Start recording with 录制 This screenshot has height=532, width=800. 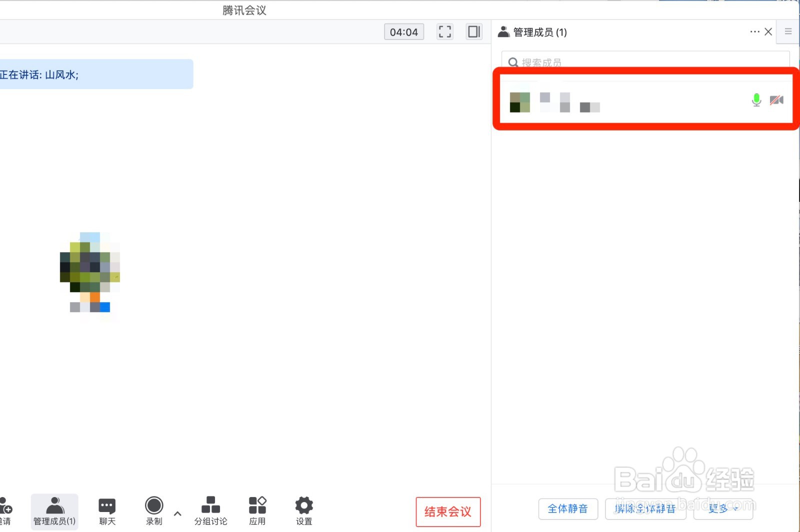[x=154, y=511]
